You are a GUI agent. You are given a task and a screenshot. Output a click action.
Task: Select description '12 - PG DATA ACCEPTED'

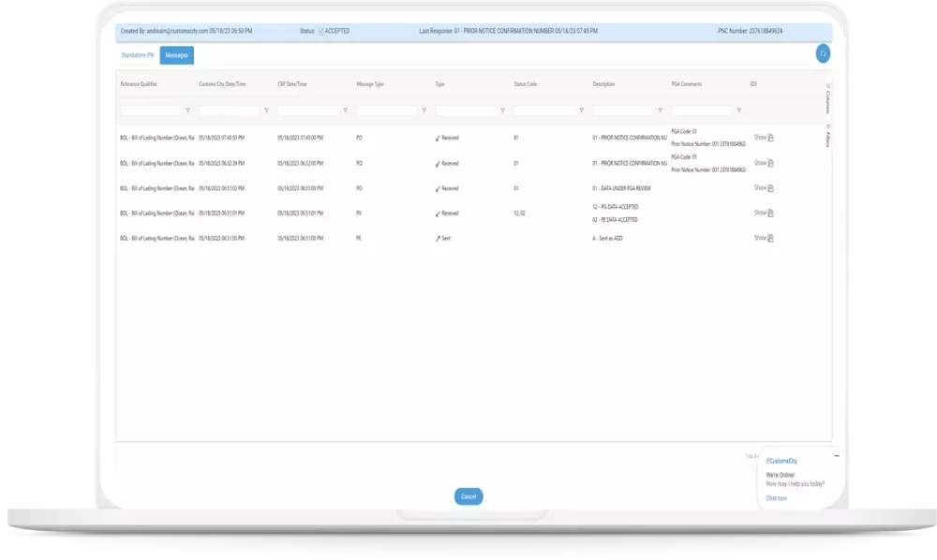point(616,207)
